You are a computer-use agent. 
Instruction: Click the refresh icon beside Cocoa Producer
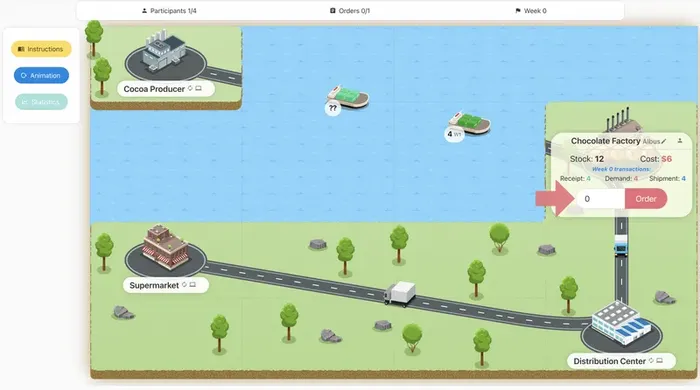click(190, 88)
